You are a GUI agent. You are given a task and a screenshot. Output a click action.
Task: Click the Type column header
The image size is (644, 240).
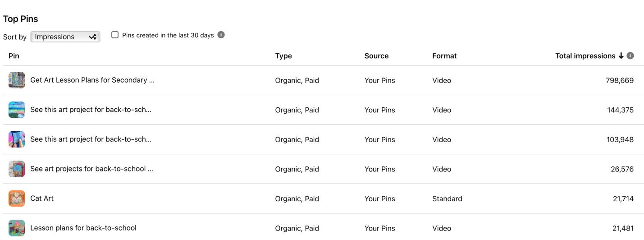[283, 56]
